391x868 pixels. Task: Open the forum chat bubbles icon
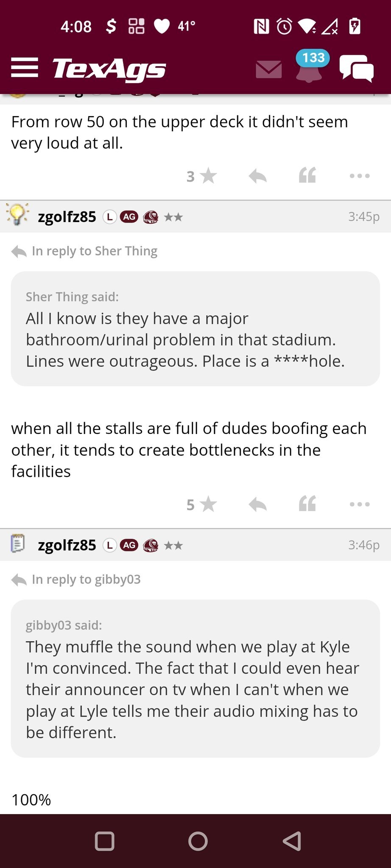coord(356,69)
